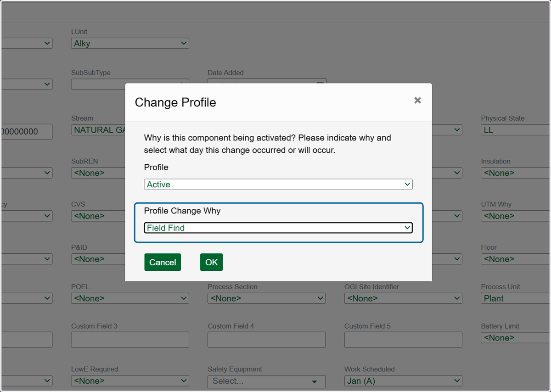The image size is (551, 392).
Task: Click the Custom Field 3 input box
Action: click(130, 340)
